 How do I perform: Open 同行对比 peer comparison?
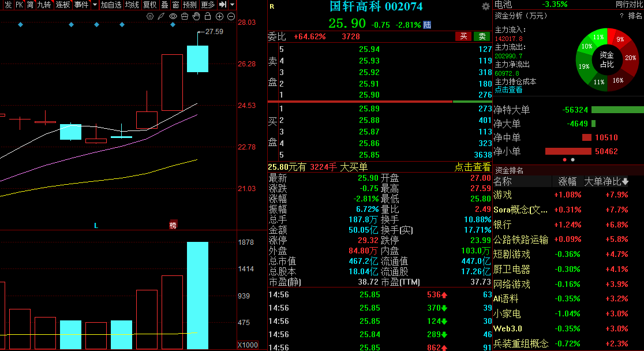[629, 5]
